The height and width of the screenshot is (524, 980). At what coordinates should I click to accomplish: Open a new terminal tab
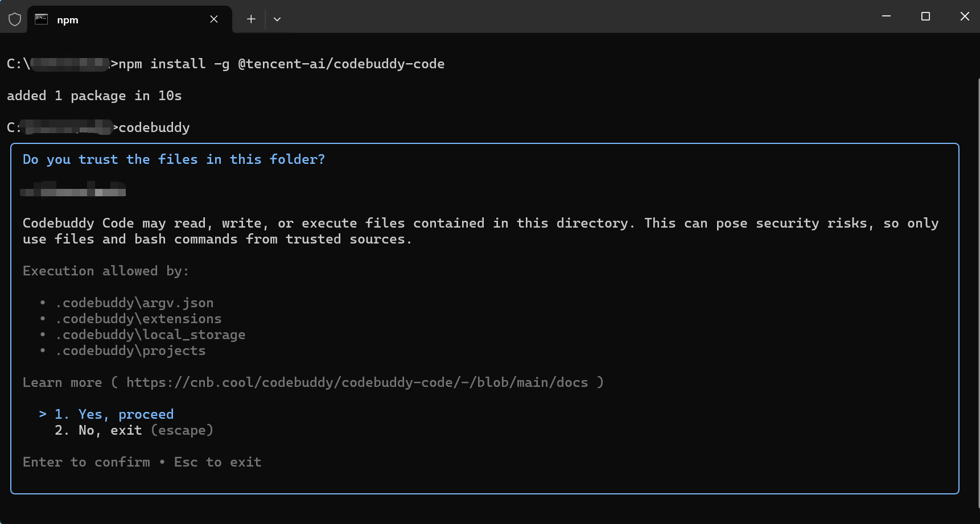251,19
